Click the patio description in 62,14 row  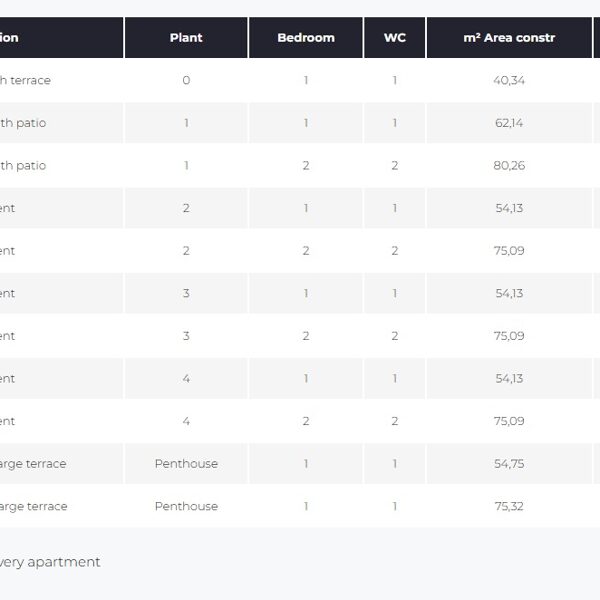point(24,123)
